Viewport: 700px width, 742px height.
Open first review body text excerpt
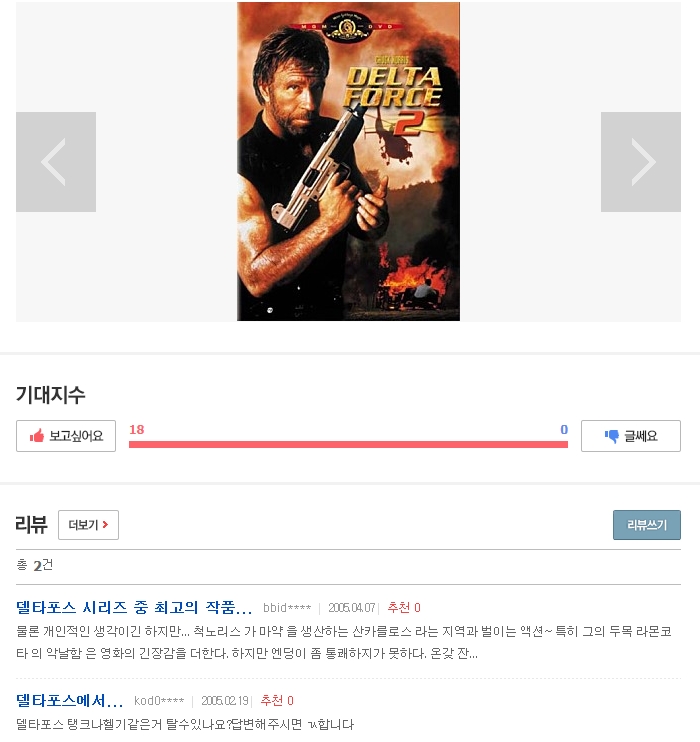pos(344,643)
